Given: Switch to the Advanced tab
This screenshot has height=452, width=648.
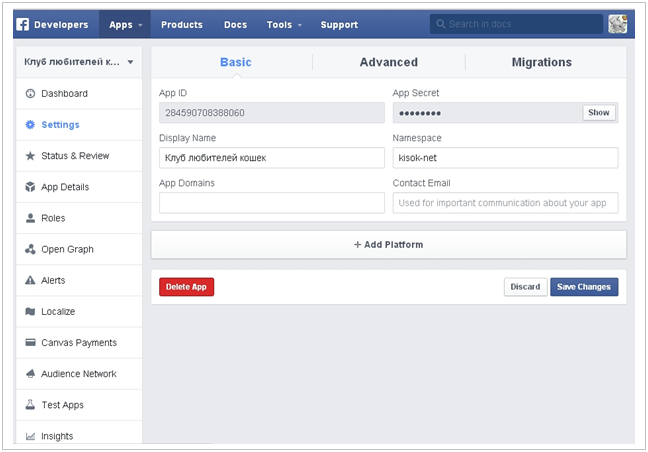Looking at the screenshot, I should click(x=388, y=62).
